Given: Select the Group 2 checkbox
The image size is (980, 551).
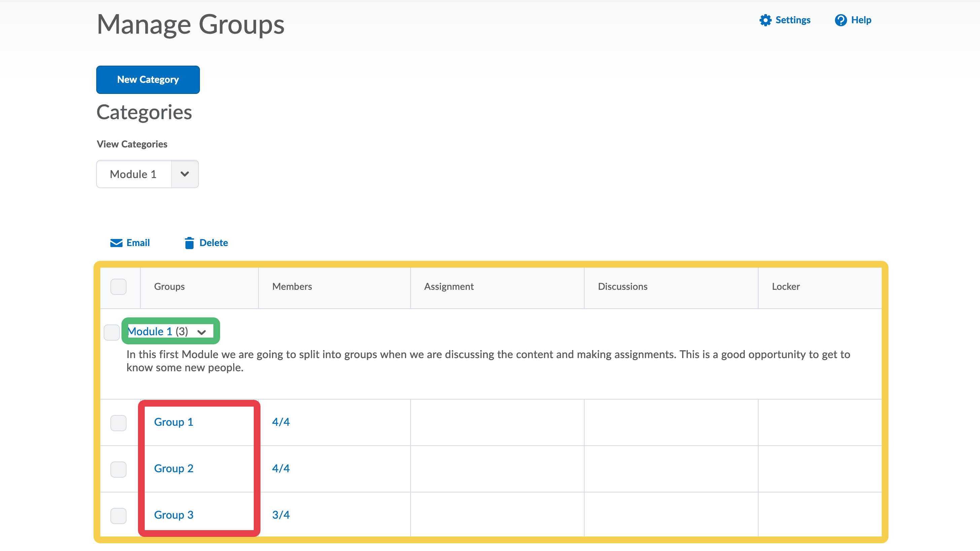Looking at the screenshot, I should click(x=118, y=469).
